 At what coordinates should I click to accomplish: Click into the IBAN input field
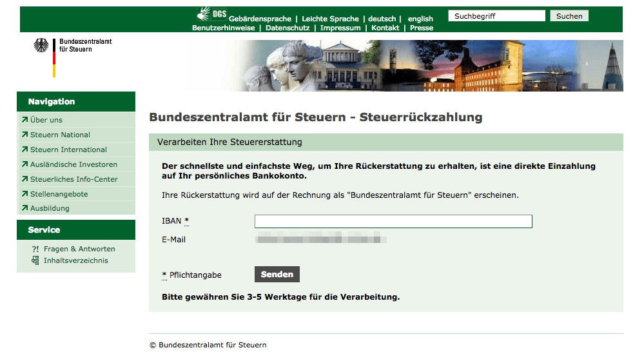[x=393, y=222]
